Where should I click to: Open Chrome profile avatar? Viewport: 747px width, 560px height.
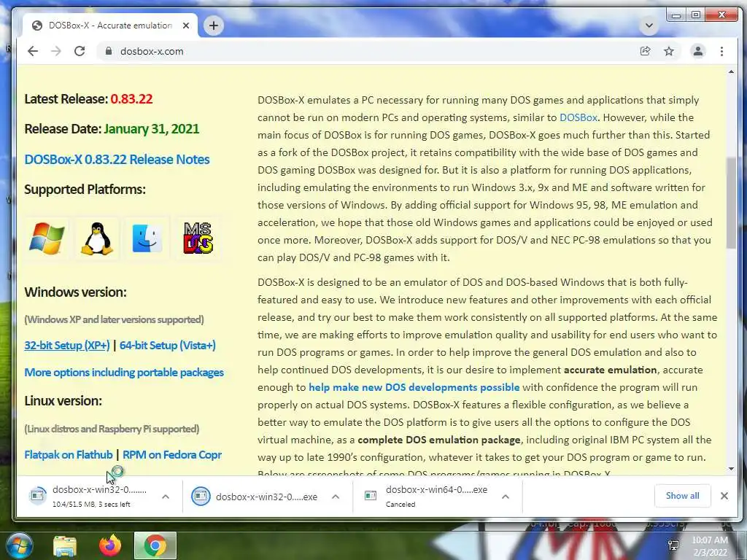pyautogui.click(x=698, y=51)
